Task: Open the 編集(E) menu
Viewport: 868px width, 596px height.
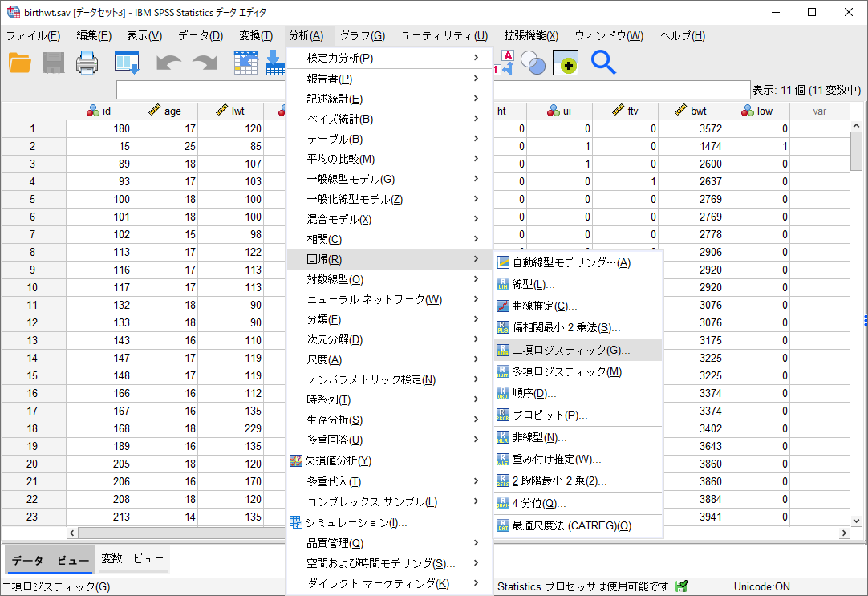Action: [x=94, y=36]
